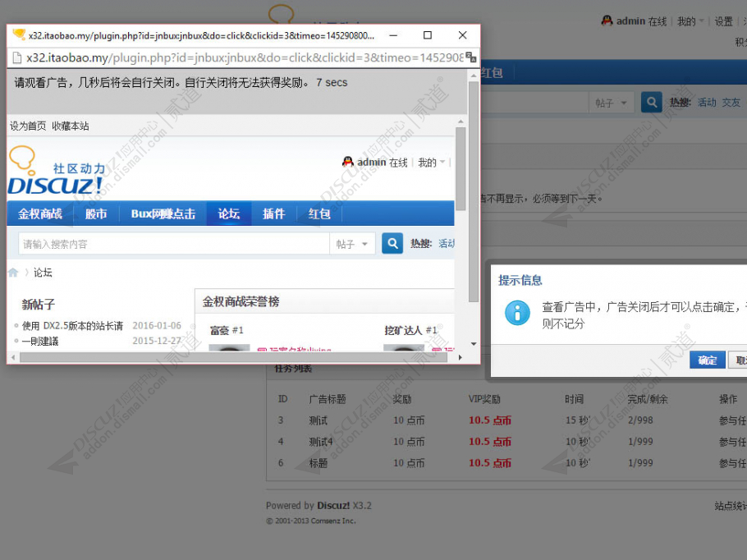
Task: Click the 交友 hot search link in background
Action: tap(731, 102)
